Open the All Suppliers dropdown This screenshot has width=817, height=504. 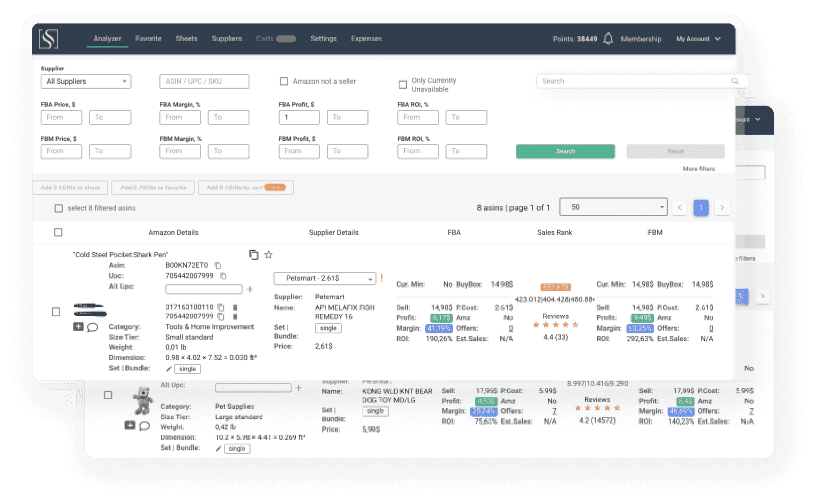[86, 81]
